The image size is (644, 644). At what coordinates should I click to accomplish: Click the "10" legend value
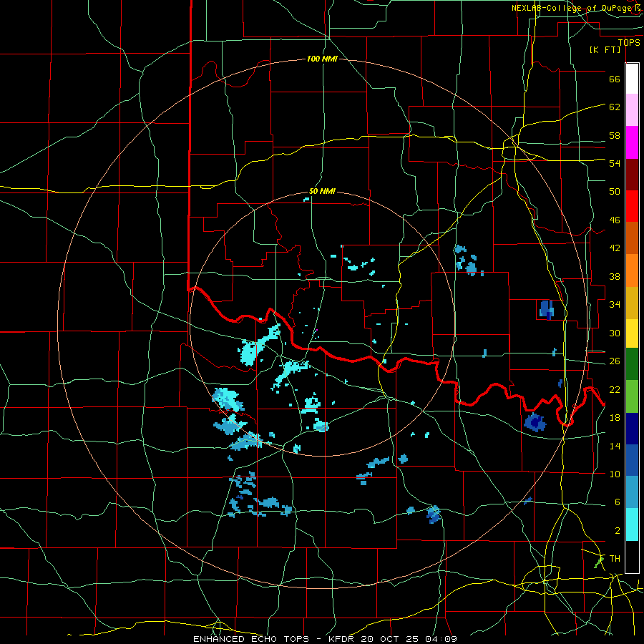[x=615, y=474]
